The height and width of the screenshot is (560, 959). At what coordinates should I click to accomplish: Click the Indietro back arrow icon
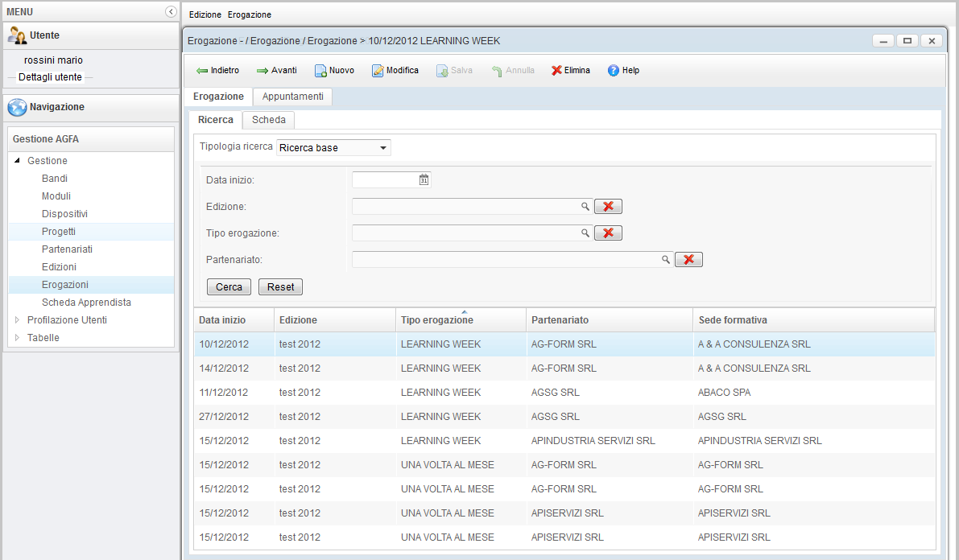[x=202, y=71]
